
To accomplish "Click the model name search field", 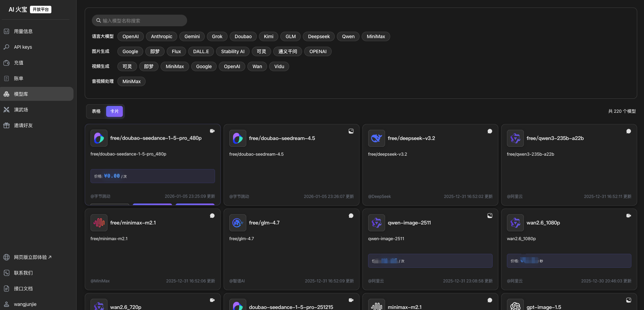I will click(x=139, y=20).
